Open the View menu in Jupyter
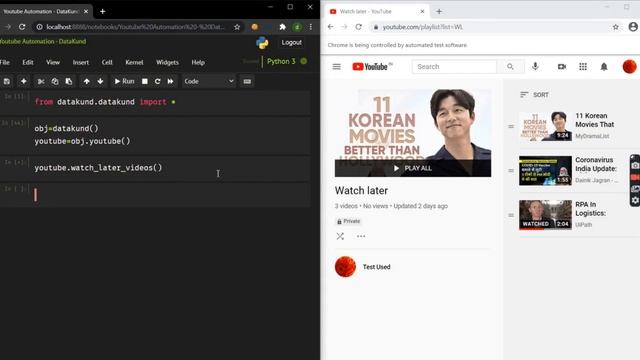640x360 pixels. point(53,62)
